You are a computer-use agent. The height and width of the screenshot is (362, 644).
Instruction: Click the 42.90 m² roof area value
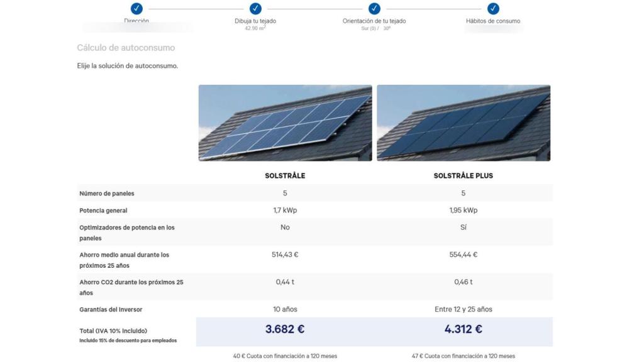[x=255, y=27]
